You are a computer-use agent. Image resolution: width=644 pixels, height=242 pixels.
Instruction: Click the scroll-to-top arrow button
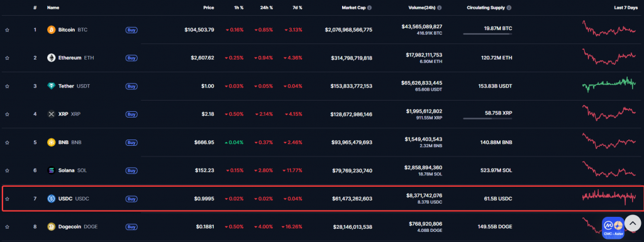coord(633,224)
